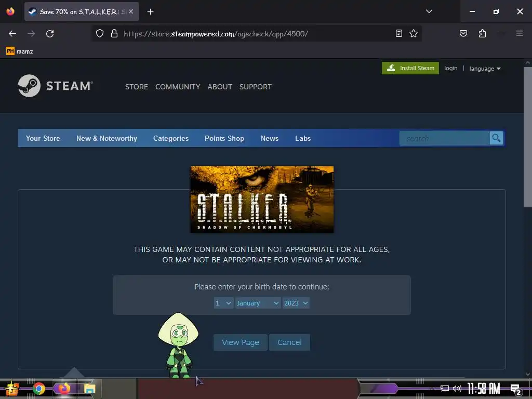
Task: Open the SUPPORT menu
Action: (256, 87)
